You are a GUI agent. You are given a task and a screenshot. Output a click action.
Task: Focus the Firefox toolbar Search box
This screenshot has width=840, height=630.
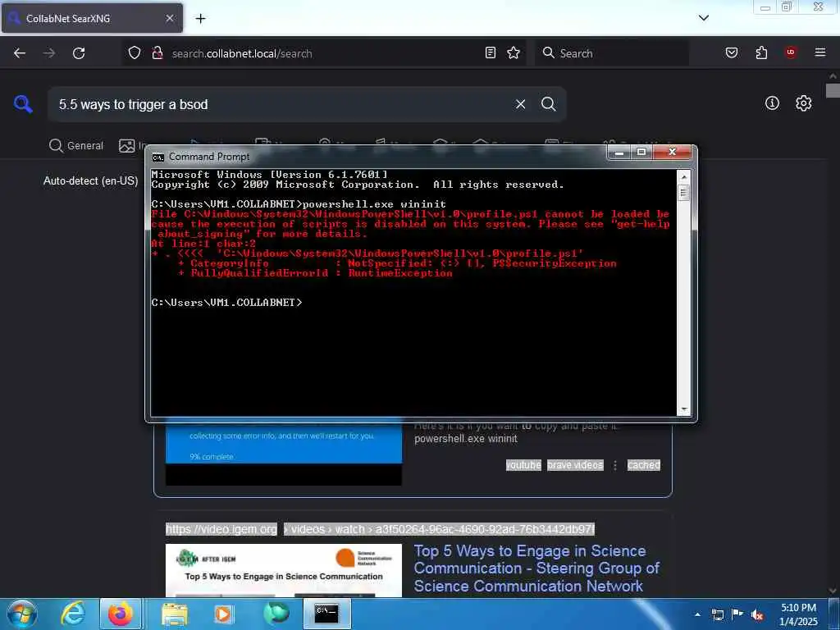[612, 53]
